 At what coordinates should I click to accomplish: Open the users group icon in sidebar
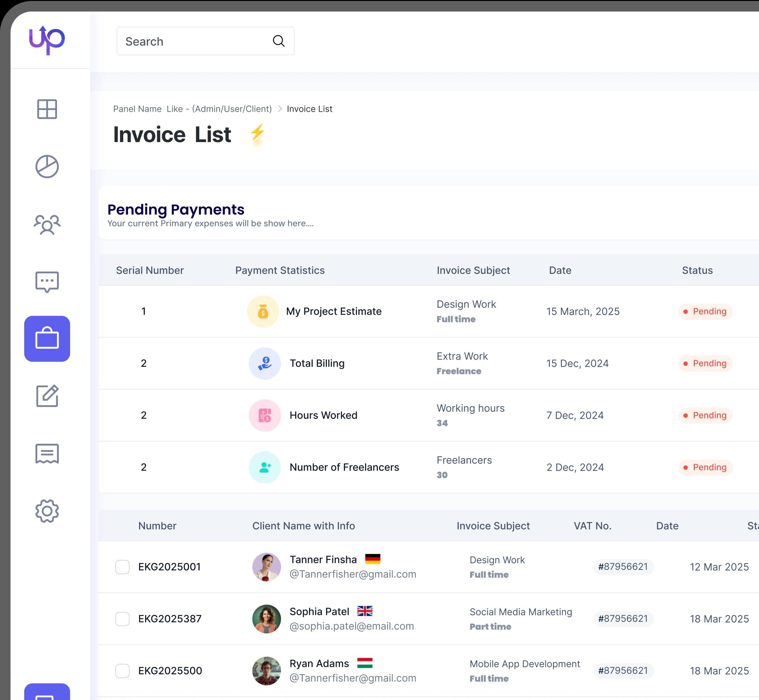[47, 225]
